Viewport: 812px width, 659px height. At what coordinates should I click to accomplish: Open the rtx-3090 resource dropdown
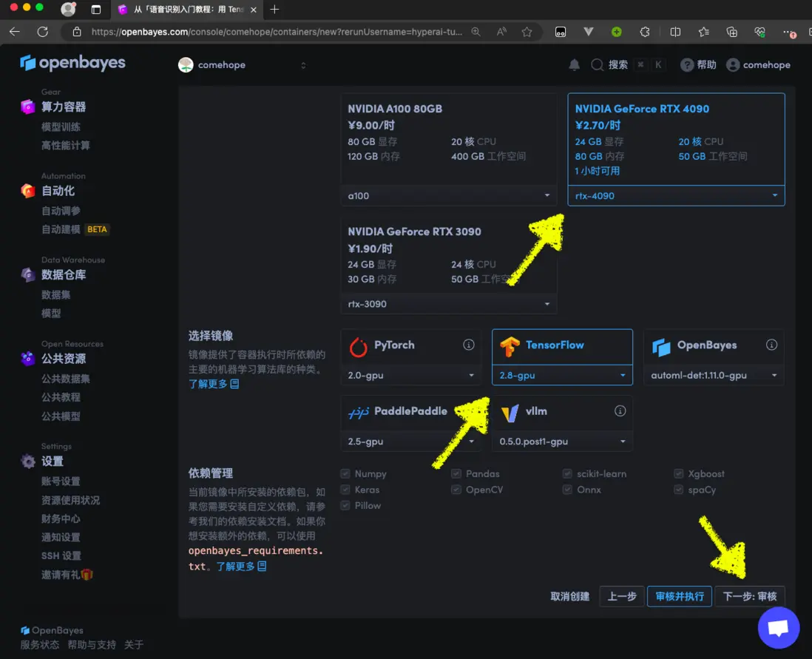pos(448,303)
